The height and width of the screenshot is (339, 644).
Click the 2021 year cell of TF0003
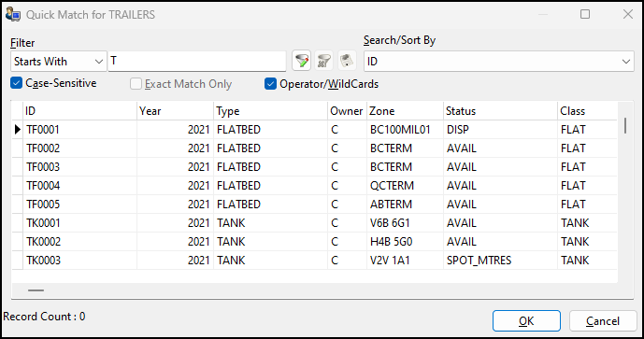(x=176, y=167)
